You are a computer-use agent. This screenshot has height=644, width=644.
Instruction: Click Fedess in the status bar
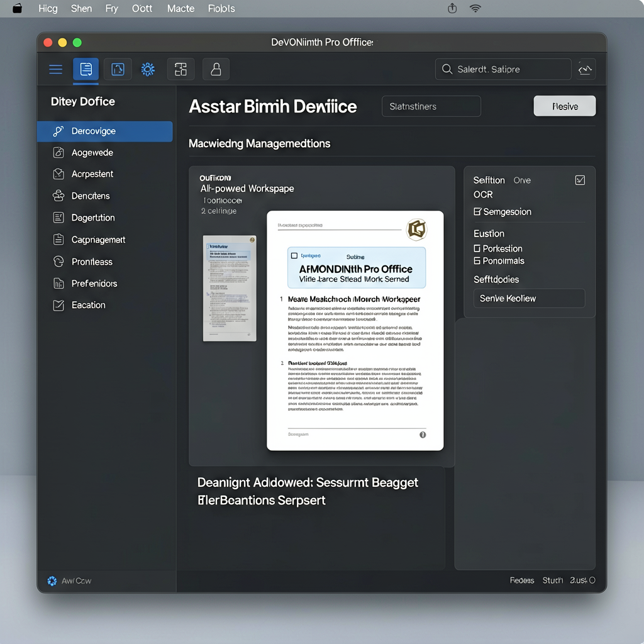tap(522, 580)
